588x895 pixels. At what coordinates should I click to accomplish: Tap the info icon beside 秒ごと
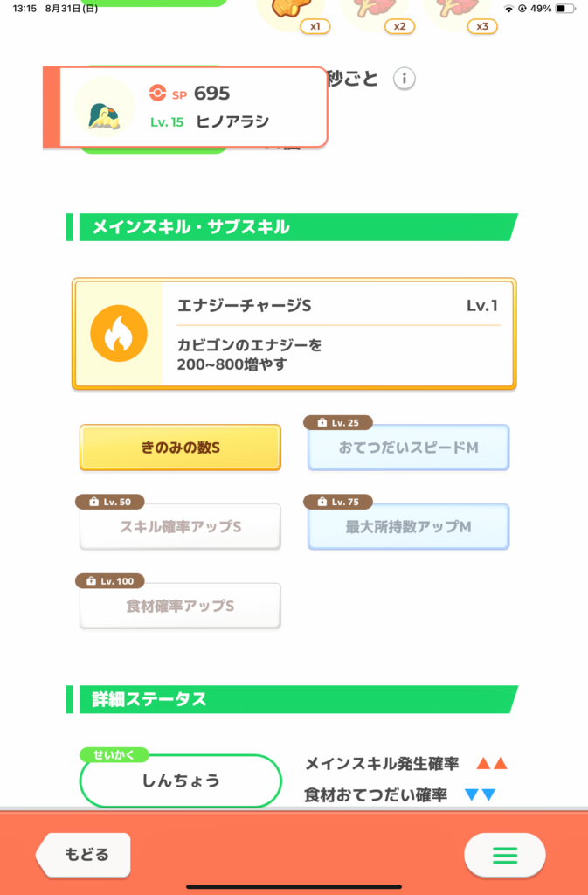point(403,79)
